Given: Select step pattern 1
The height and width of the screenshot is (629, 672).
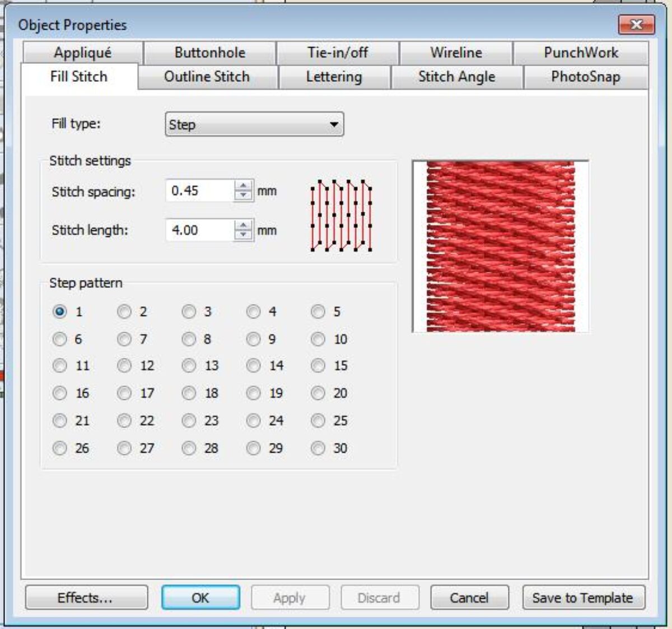Looking at the screenshot, I should pos(60,311).
